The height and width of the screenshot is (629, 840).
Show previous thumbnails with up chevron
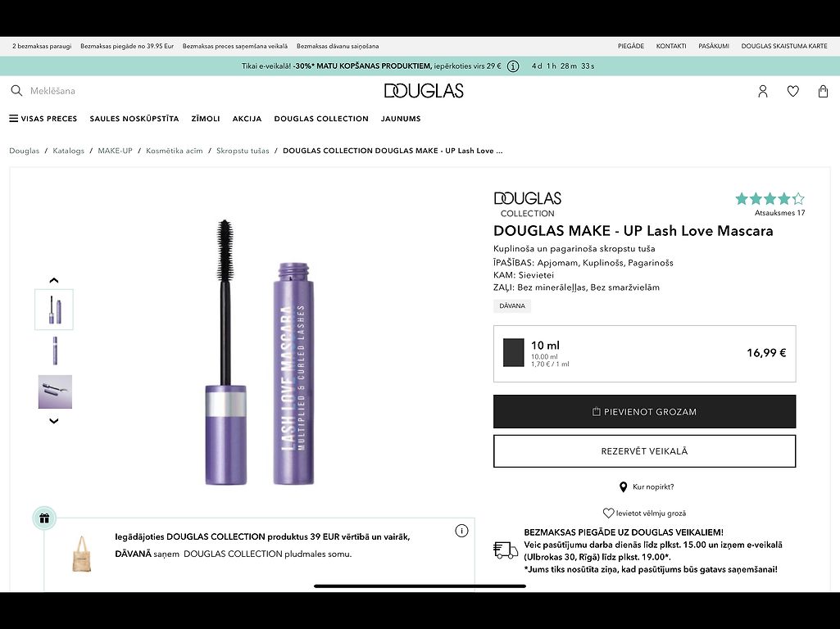[53, 280]
